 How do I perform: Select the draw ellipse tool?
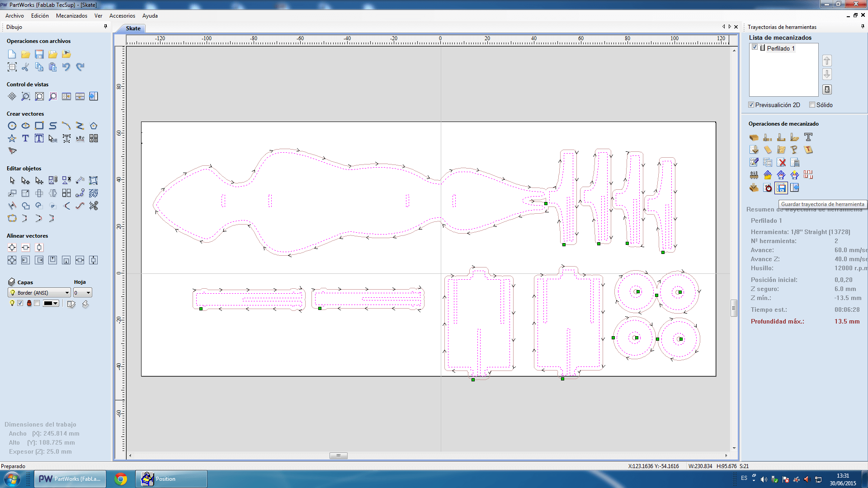(x=26, y=126)
